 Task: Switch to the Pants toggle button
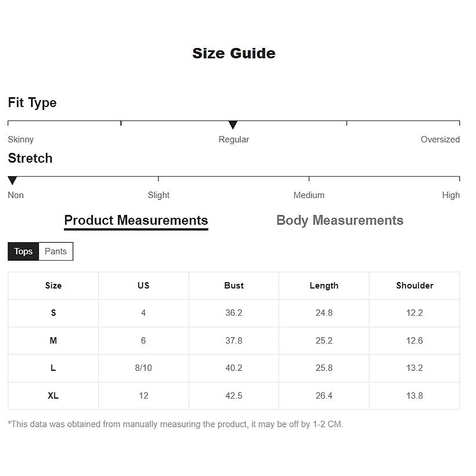click(x=56, y=251)
